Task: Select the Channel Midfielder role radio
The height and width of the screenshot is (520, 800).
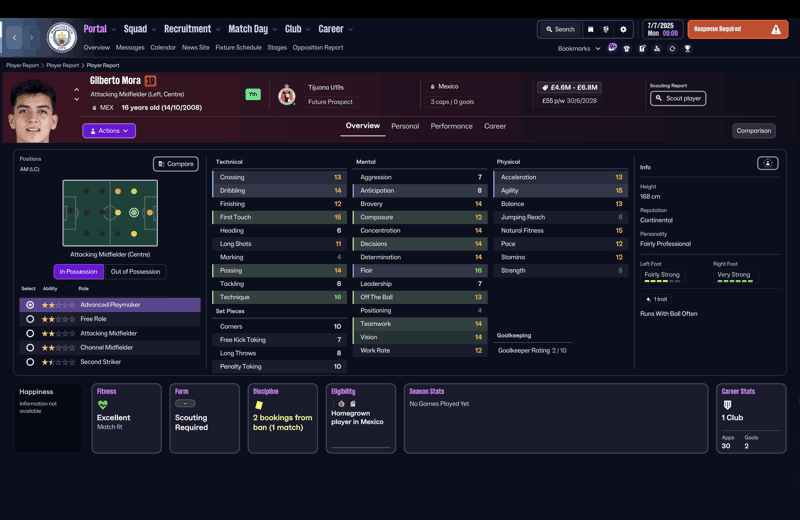Action: (x=30, y=348)
